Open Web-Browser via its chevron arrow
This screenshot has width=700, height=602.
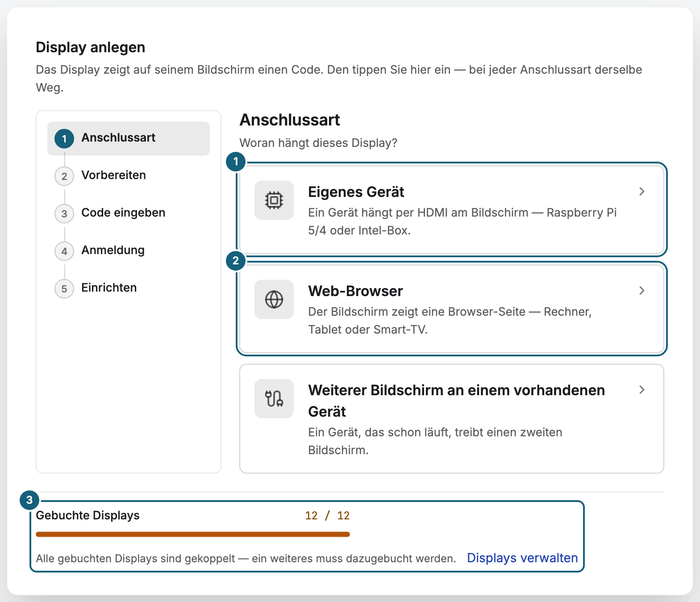tap(642, 291)
